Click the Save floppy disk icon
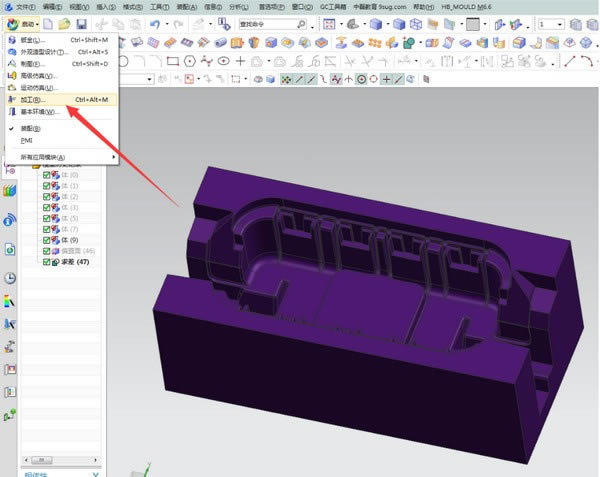 tap(81, 23)
